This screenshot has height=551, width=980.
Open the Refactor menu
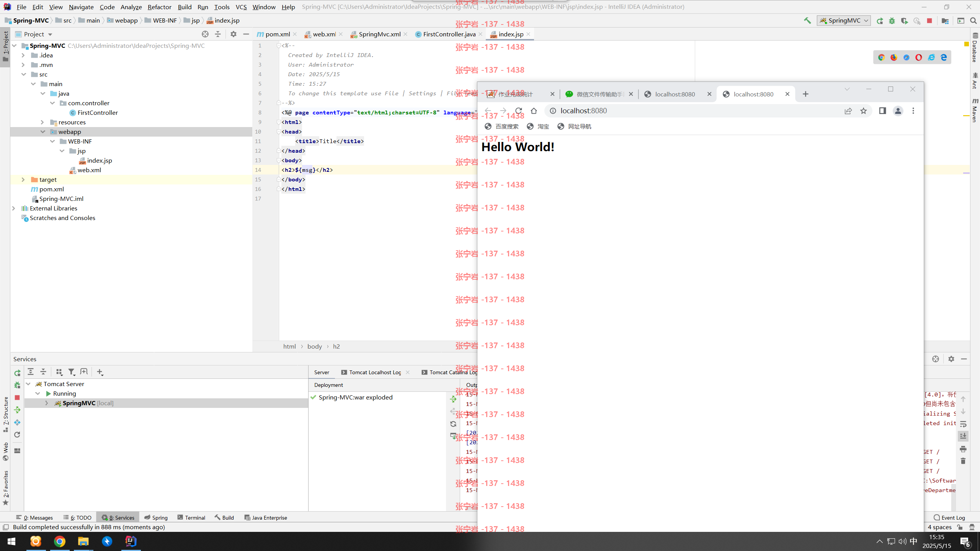159,7
